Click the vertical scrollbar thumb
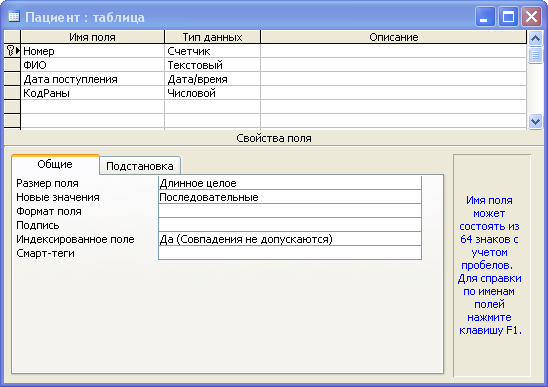548x387 pixels. click(x=535, y=55)
